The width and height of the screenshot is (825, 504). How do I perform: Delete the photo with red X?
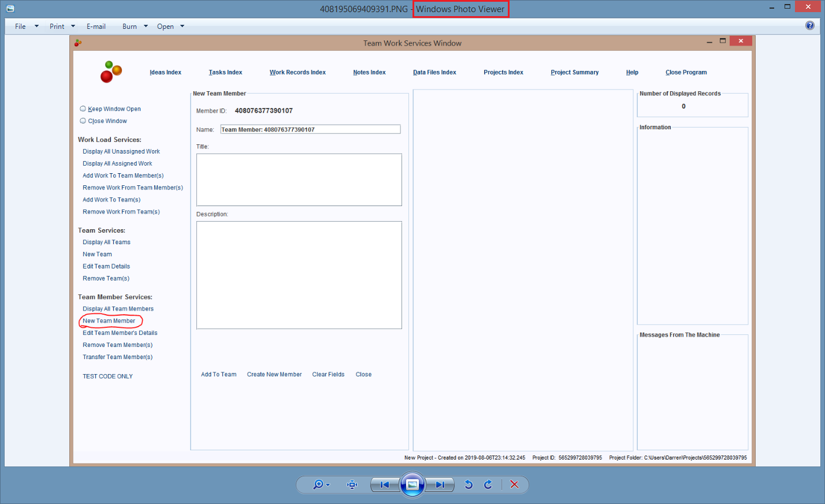coord(514,485)
